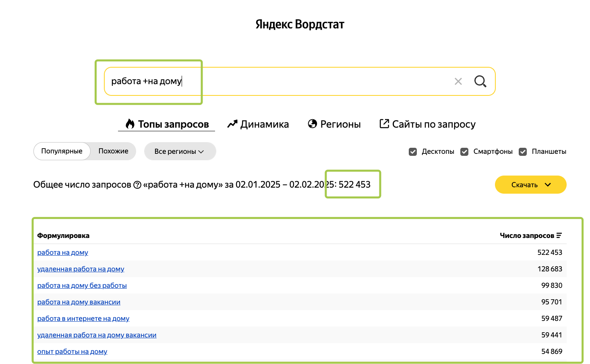The image size is (590, 364).
Task: Click the работа на дому вакансии link
Action: (x=79, y=302)
